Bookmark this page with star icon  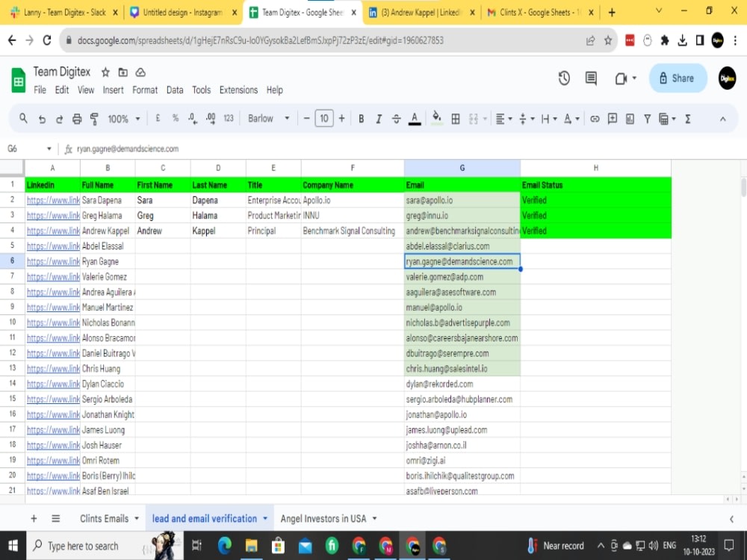coord(608,40)
